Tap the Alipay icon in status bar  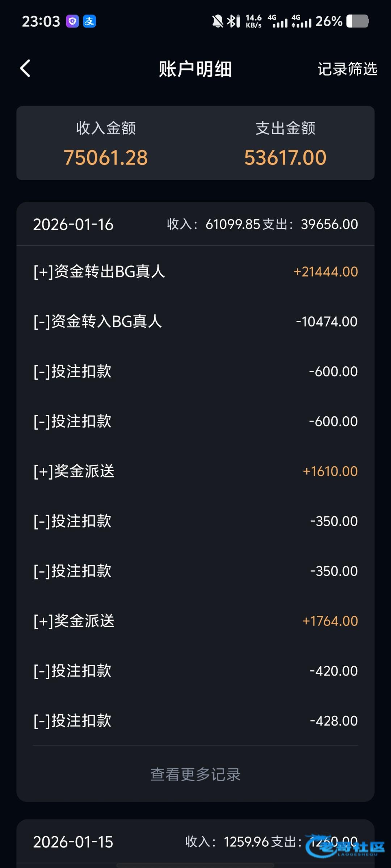[89, 21]
